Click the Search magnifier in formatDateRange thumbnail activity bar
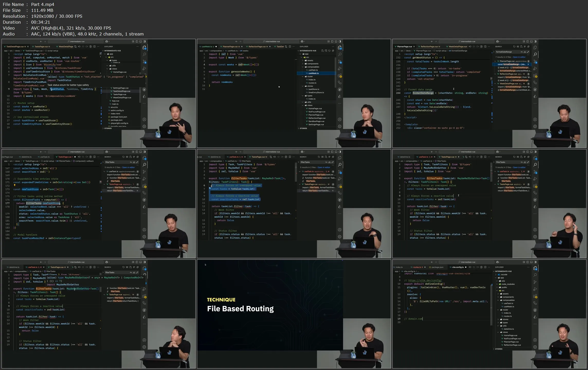The image size is (588, 370). click(x=535, y=55)
